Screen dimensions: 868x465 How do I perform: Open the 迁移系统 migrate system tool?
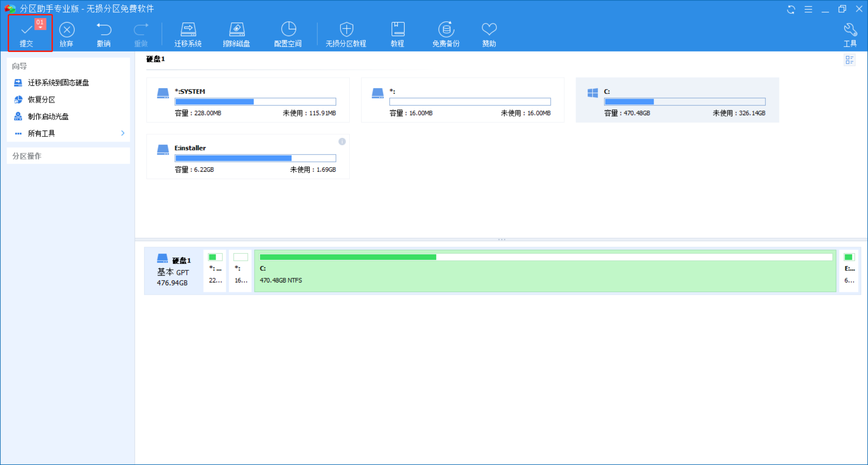188,30
